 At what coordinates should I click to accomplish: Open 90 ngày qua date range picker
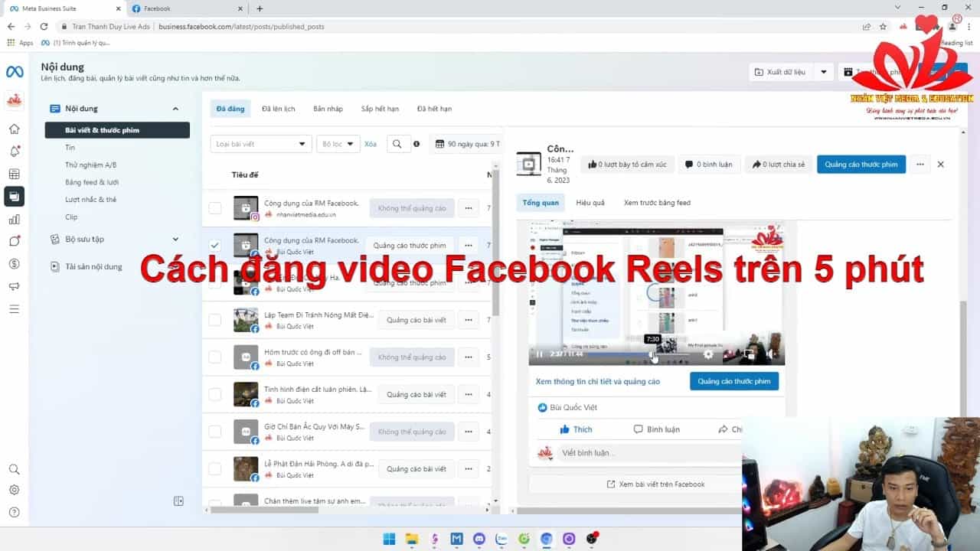(x=467, y=144)
